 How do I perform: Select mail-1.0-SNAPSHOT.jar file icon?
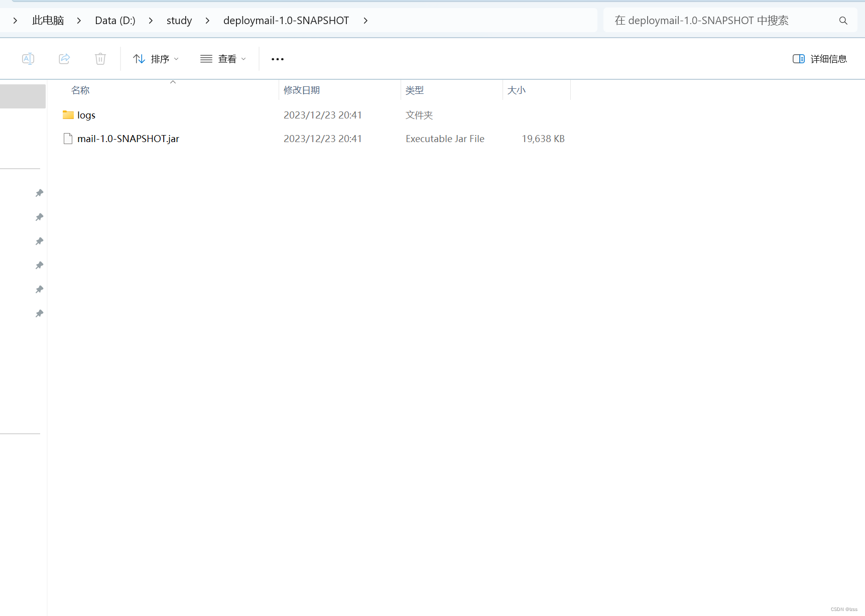pyautogui.click(x=68, y=139)
